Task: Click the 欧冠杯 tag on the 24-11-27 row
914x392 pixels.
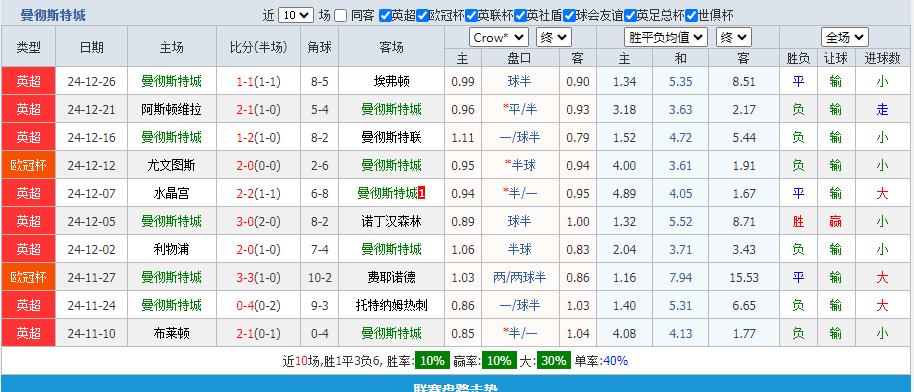Action: point(29,278)
